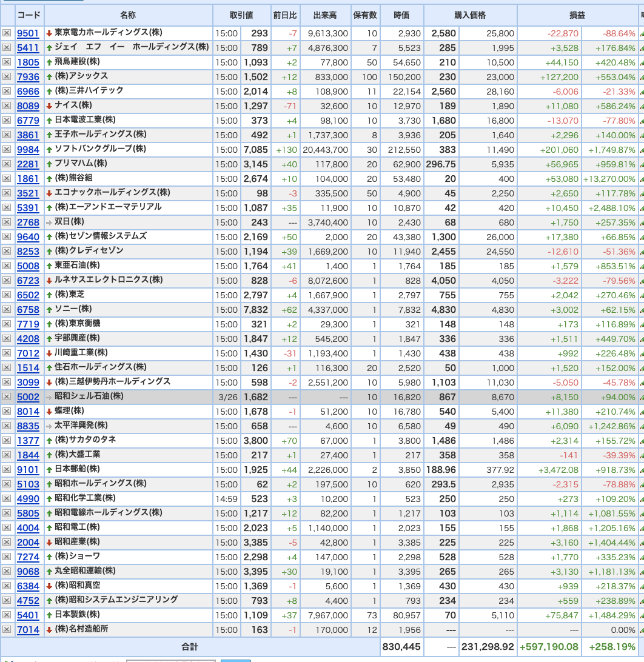
Task: Open stock code link 5002
Action: (28, 397)
